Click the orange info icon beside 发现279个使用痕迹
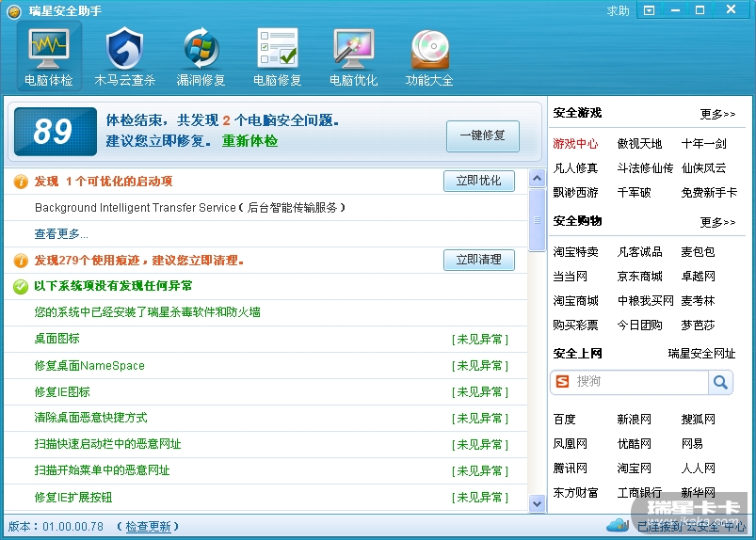 pyautogui.click(x=21, y=261)
